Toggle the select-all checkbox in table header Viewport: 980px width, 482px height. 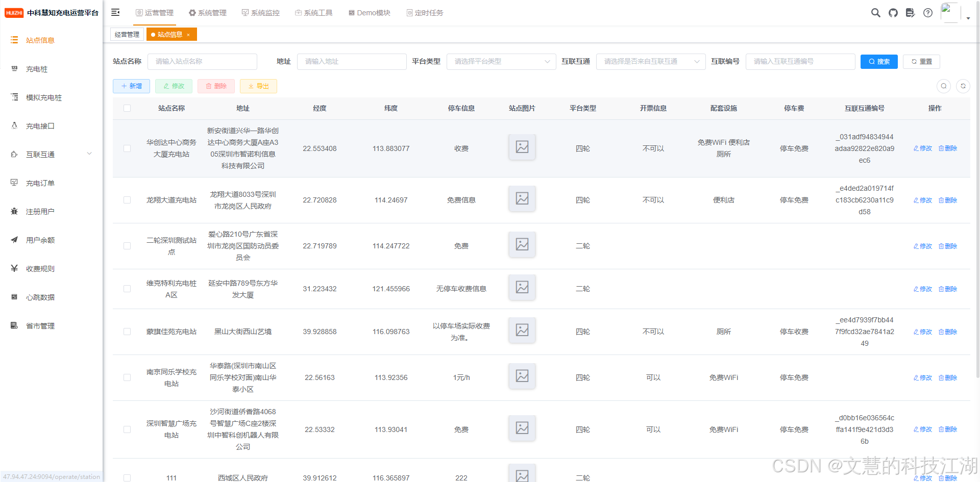tap(127, 108)
